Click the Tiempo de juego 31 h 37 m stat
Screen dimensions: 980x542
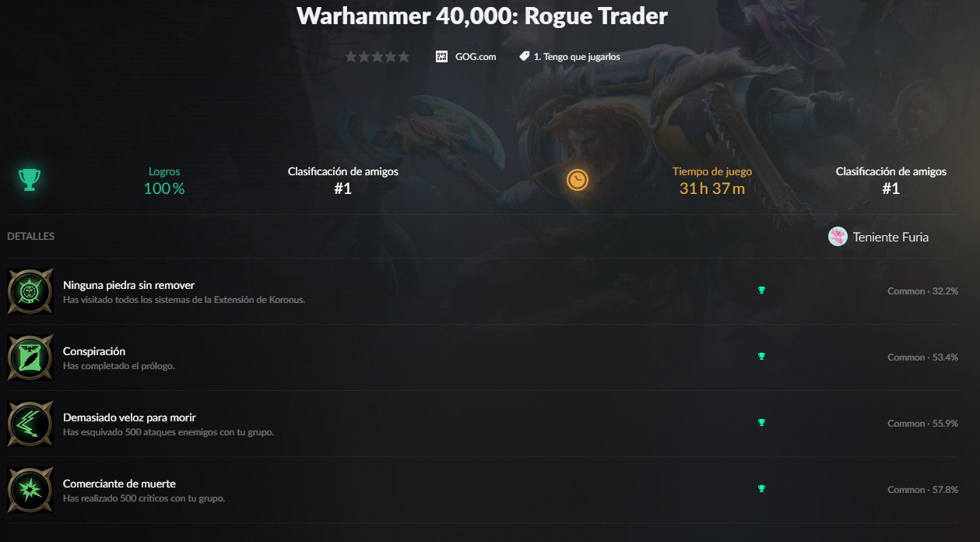[x=712, y=180]
